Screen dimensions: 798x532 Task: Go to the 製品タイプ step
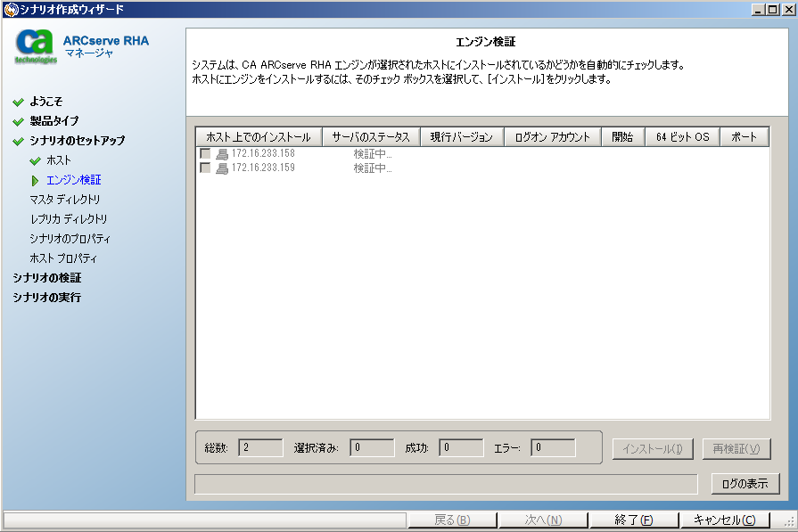(x=54, y=121)
